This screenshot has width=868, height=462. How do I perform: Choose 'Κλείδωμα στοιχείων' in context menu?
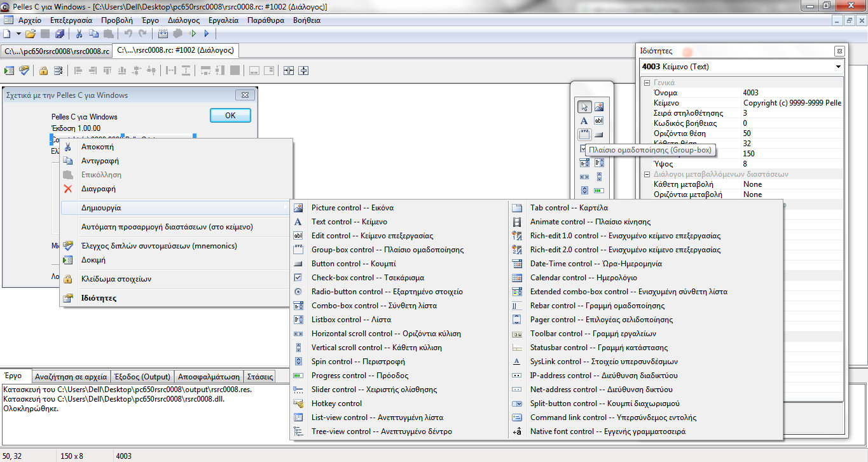pyautogui.click(x=176, y=279)
